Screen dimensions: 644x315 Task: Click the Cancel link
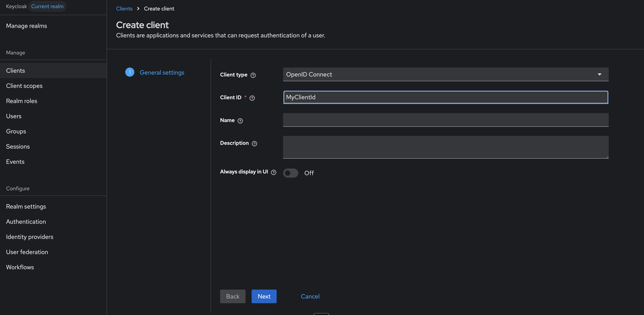[310, 296]
